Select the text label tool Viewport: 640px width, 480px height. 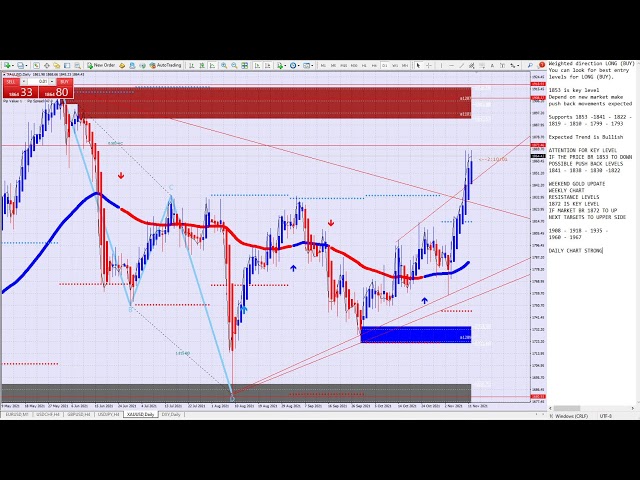(492, 65)
